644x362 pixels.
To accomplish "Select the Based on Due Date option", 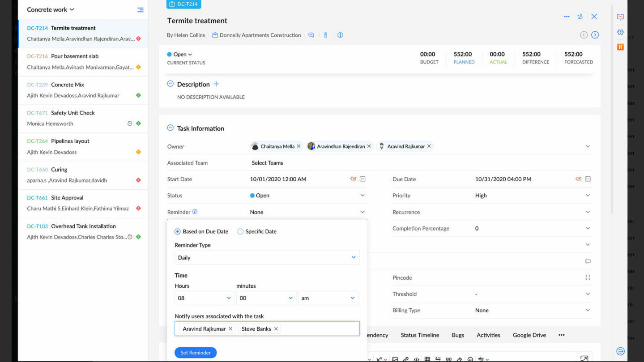I will click(178, 231).
